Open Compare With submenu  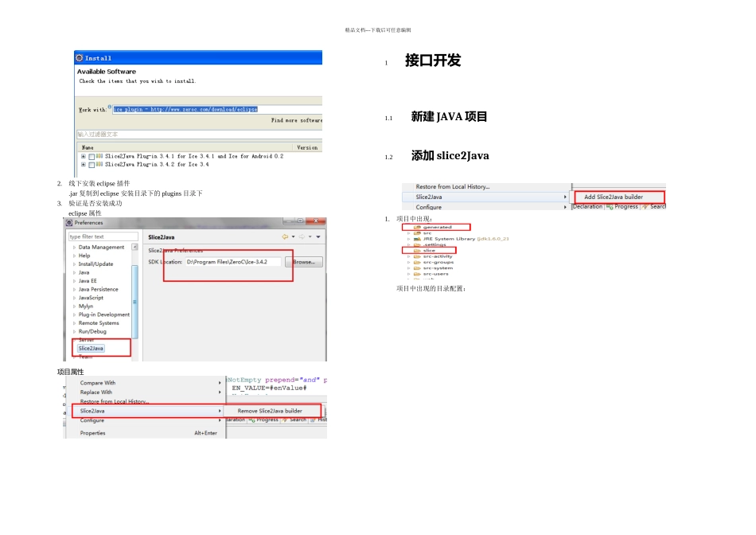click(146, 383)
